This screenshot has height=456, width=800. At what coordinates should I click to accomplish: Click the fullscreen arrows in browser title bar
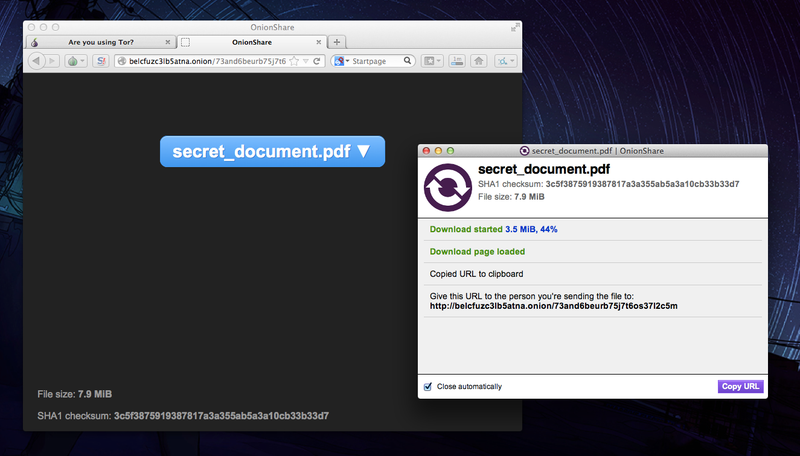click(515, 28)
